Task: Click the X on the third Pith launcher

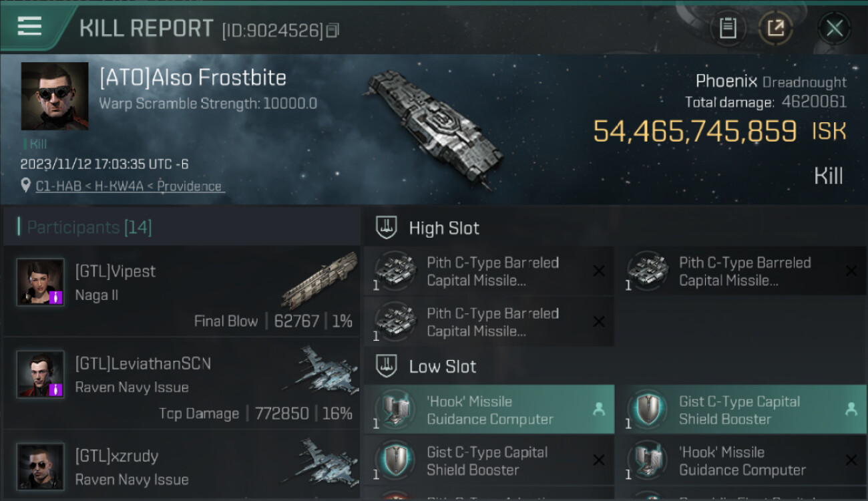Action: coord(599,322)
